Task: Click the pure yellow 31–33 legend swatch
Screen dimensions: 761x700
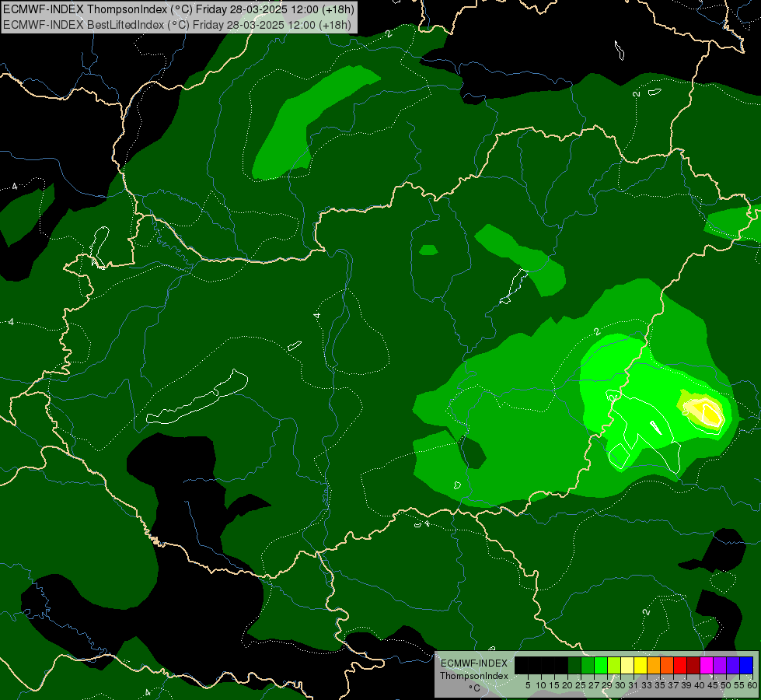Action: 641,666
